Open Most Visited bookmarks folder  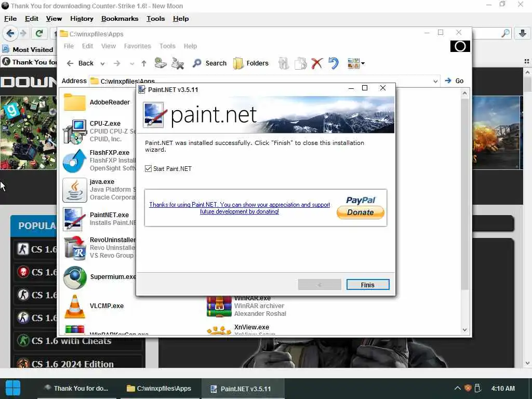pos(28,49)
